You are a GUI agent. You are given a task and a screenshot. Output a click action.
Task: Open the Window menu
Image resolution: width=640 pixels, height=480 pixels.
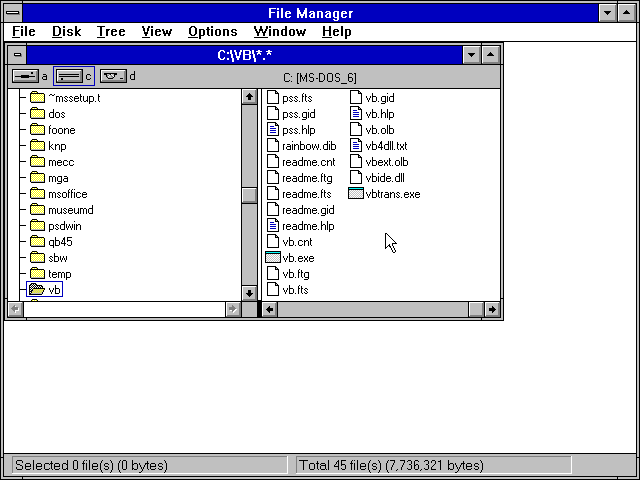[x=280, y=31]
